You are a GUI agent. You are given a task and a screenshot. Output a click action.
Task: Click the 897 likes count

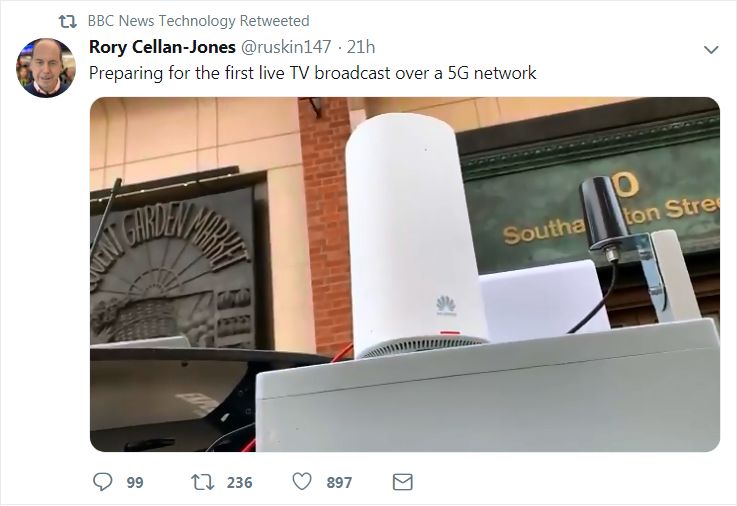click(x=339, y=483)
